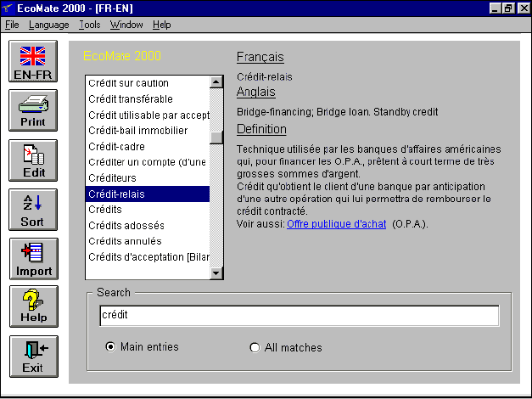This screenshot has height=399, width=532.
Task: Select Crédits adossés entry in list
Action: click(126, 226)
